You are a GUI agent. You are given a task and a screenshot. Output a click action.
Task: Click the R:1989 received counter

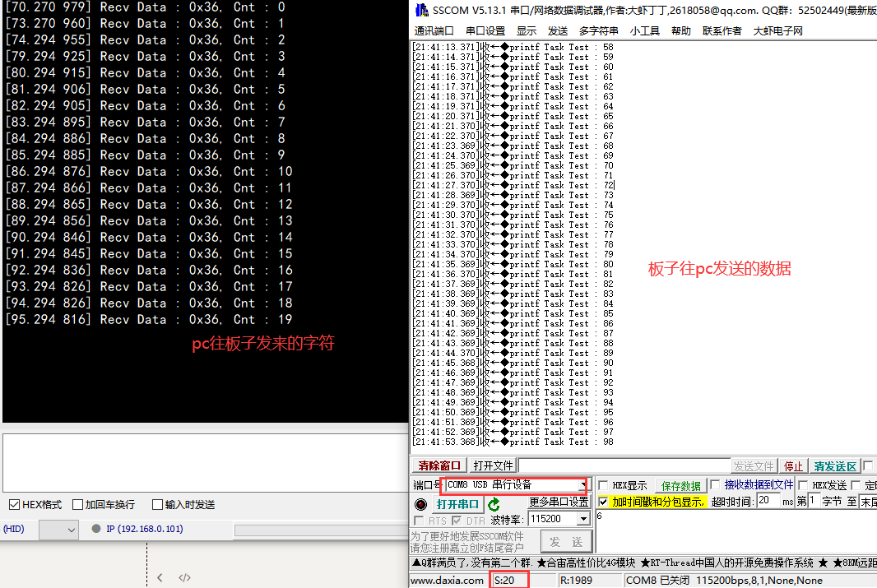(x=576, y=580)
